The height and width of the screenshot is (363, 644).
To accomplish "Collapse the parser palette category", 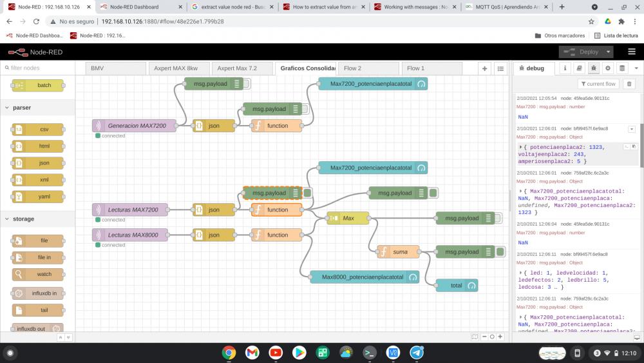I will (38, 108).
